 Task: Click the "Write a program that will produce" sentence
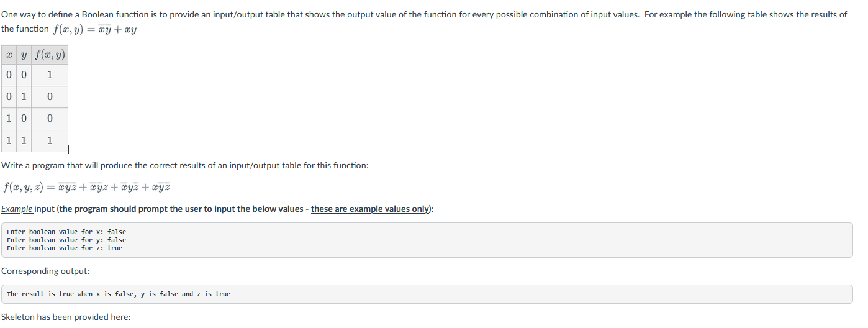pos(185,165)
